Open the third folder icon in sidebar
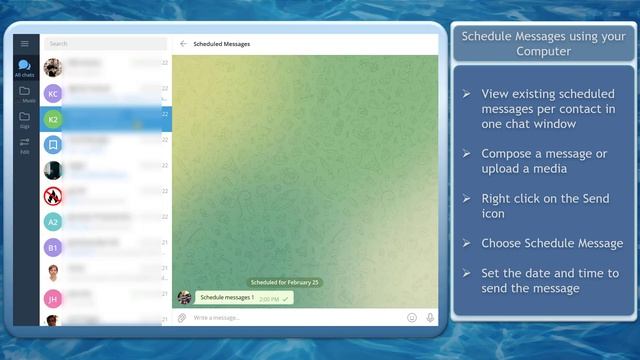Viewport: 640px width, 360px height. 24,120
